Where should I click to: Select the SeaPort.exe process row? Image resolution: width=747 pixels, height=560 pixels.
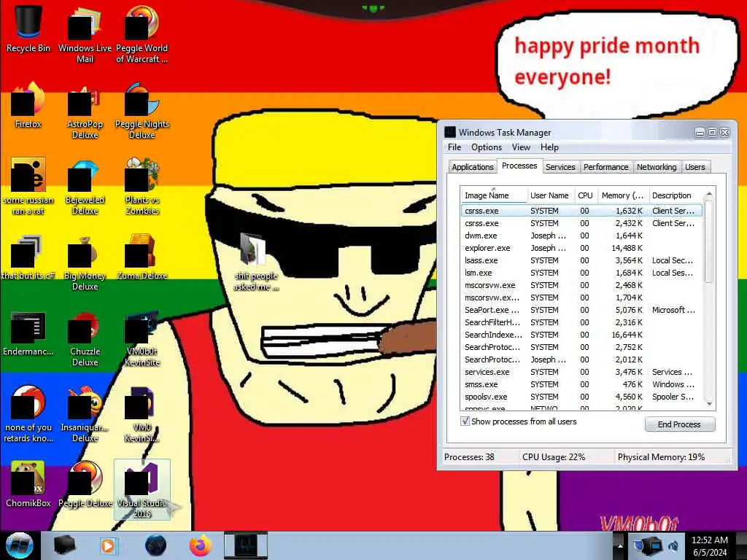[581, 310]
